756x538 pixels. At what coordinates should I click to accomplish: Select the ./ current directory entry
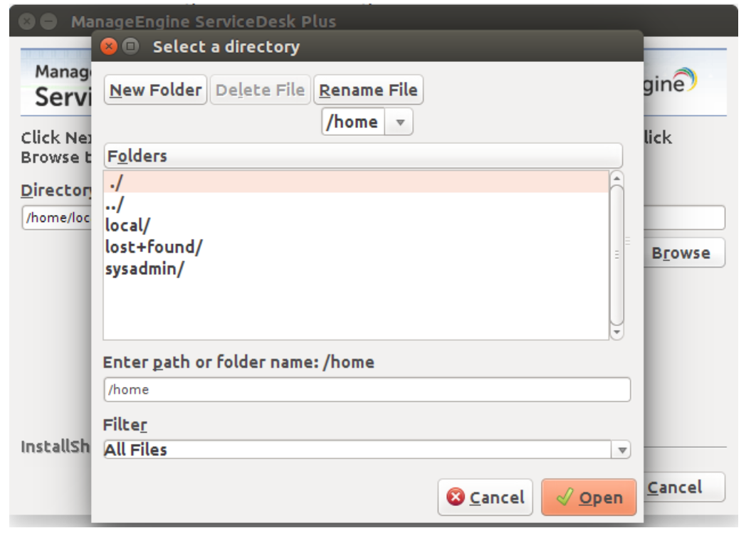(356, 182)
